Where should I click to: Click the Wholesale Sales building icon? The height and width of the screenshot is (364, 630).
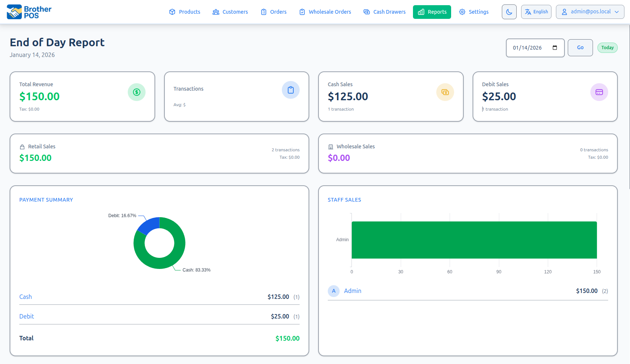pos(331,147)
